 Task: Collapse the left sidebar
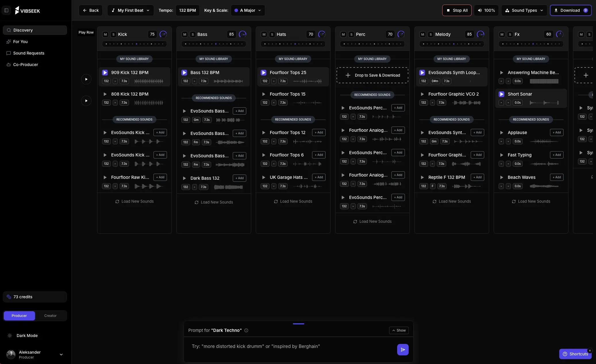coord(6,10)
